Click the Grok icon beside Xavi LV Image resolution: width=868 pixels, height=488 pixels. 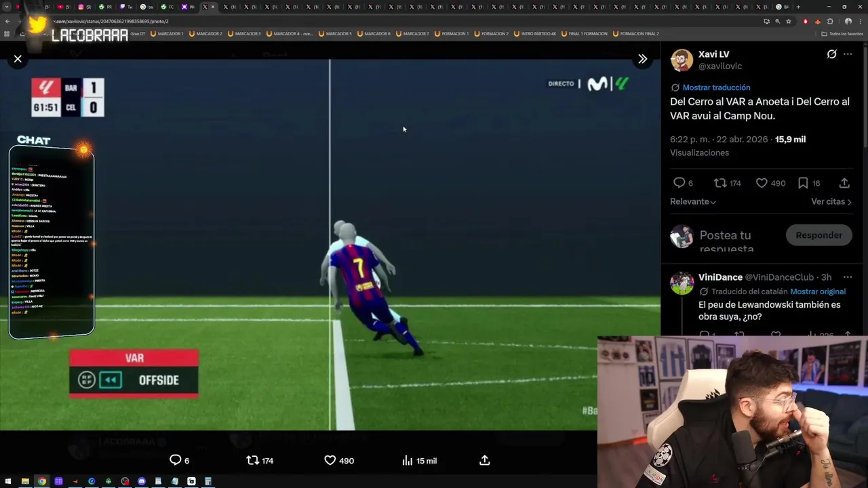click(831, 54)
